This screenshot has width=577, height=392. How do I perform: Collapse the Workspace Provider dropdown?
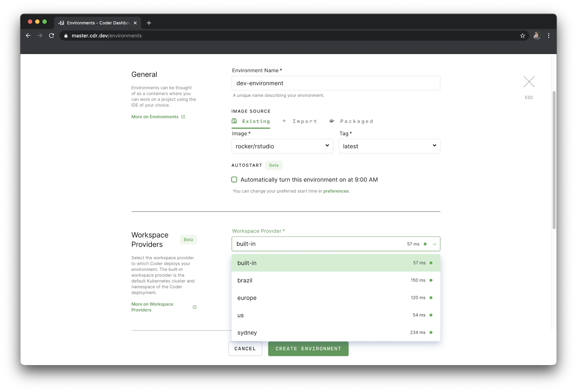point(435,244)
